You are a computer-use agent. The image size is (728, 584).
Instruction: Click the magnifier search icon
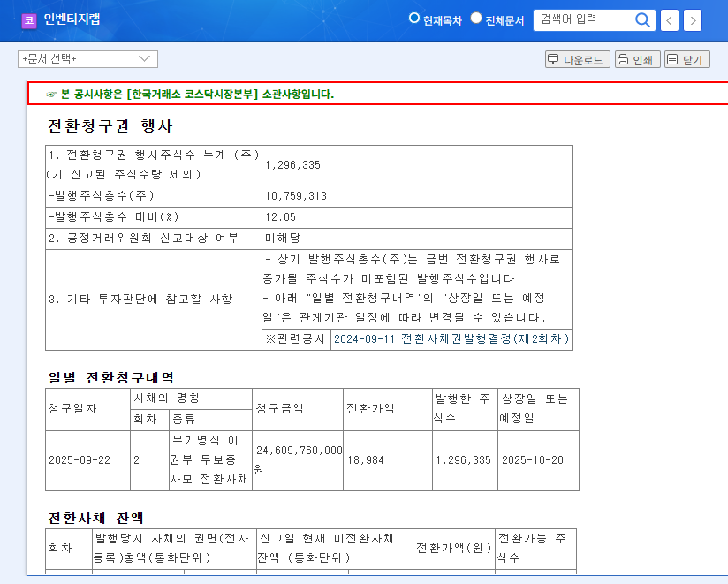tap(642, 20)
